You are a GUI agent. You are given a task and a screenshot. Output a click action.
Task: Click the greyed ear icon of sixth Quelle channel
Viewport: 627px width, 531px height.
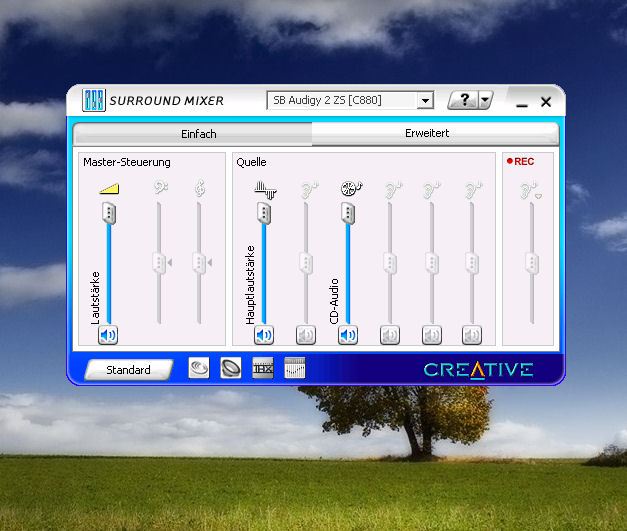(x=473, y=190)
